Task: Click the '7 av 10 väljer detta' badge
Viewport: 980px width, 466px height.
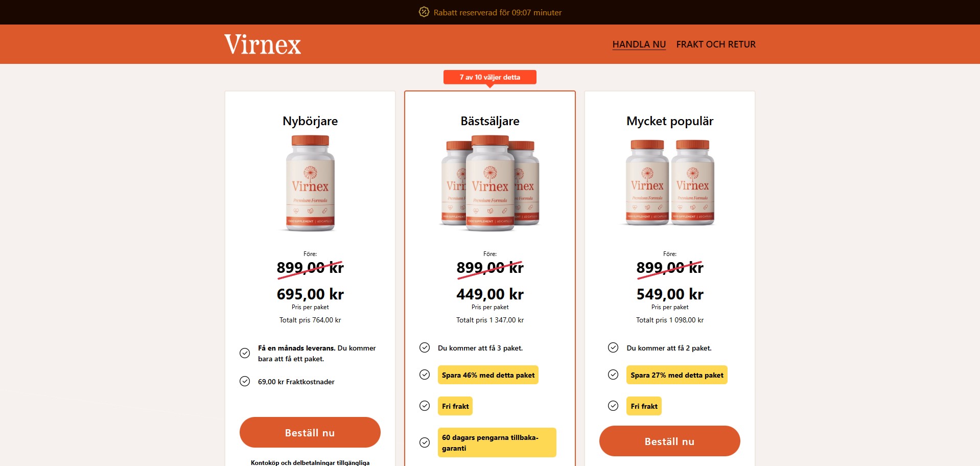Action: (x=489, y=77)
